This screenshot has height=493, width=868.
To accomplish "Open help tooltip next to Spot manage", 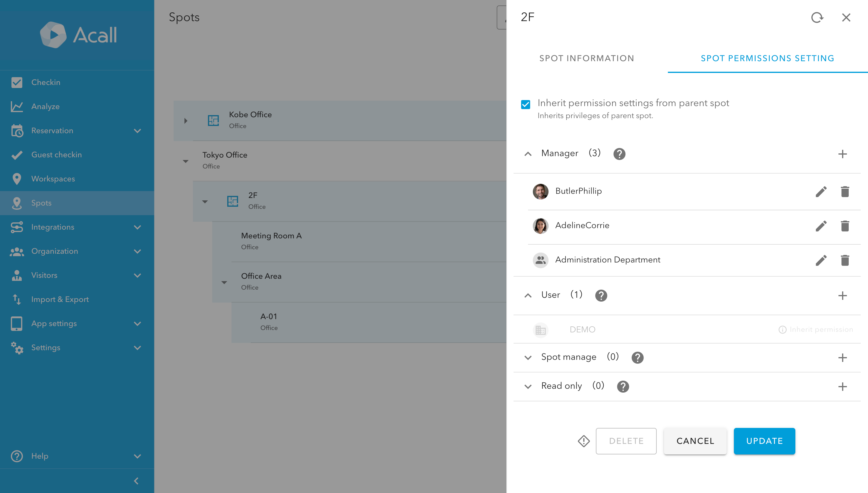I will (x=637, y=358).
